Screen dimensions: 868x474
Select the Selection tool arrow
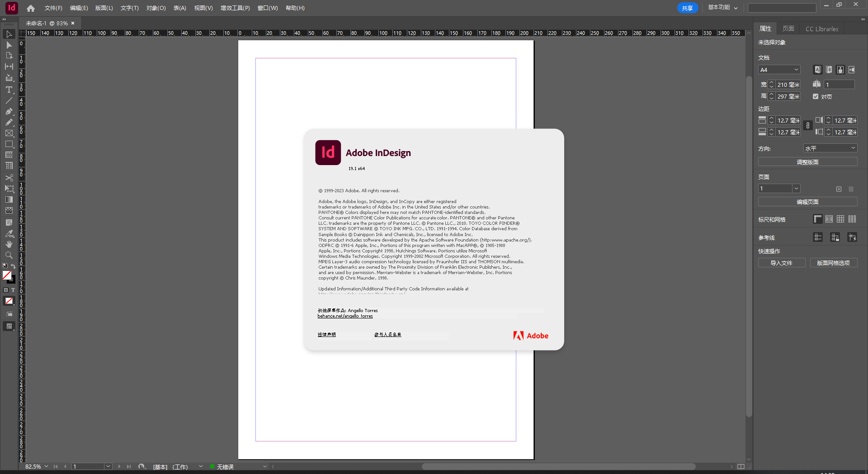tap(9, 34)
